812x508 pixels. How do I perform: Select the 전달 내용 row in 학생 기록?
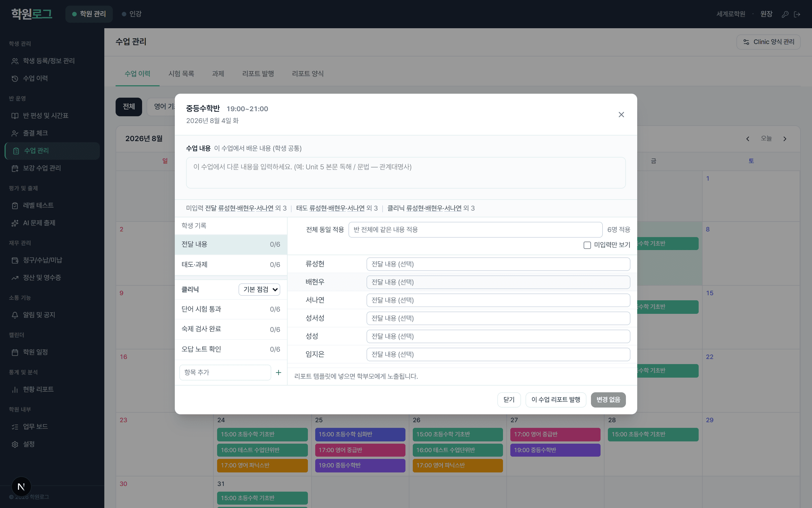231,244
